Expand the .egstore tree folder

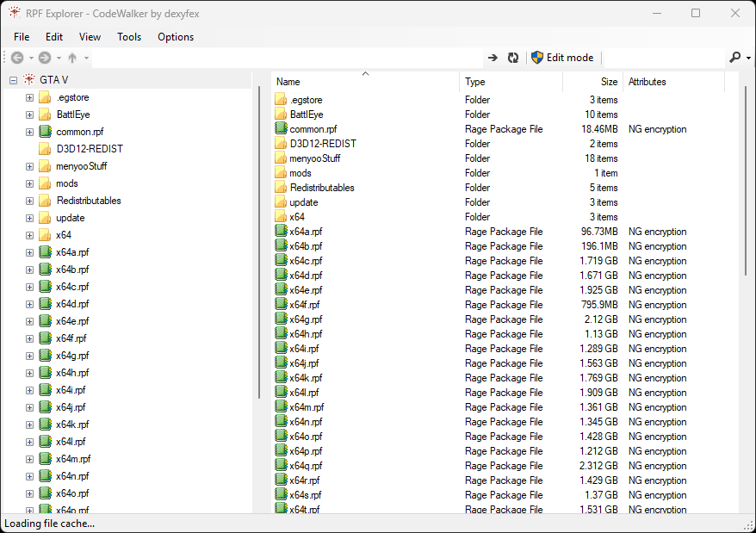pos(29,97)
